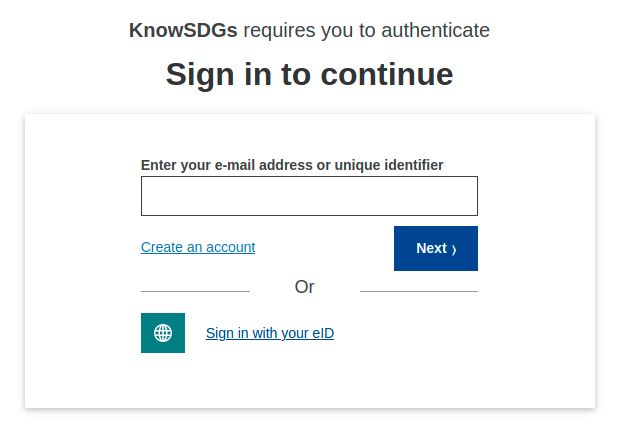Click the chevron arrow on Next button
This screenshot has width=623, height=426.
click(454, 249)
